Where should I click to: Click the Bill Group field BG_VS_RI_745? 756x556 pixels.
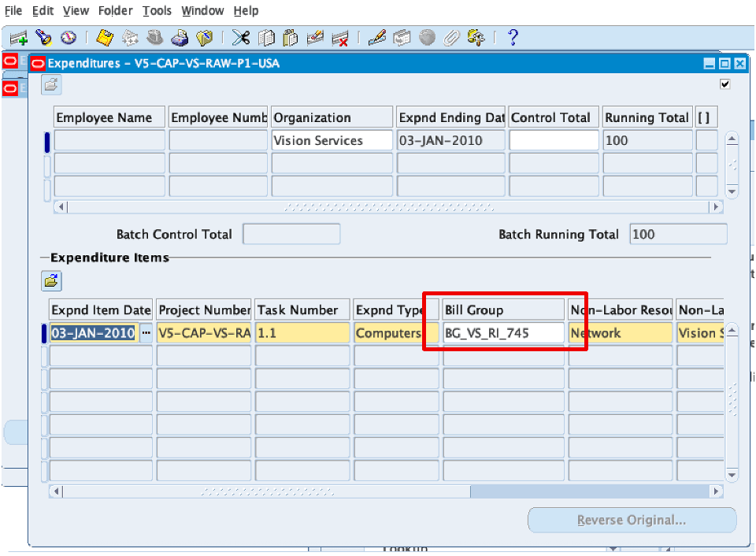coord(503,332)
